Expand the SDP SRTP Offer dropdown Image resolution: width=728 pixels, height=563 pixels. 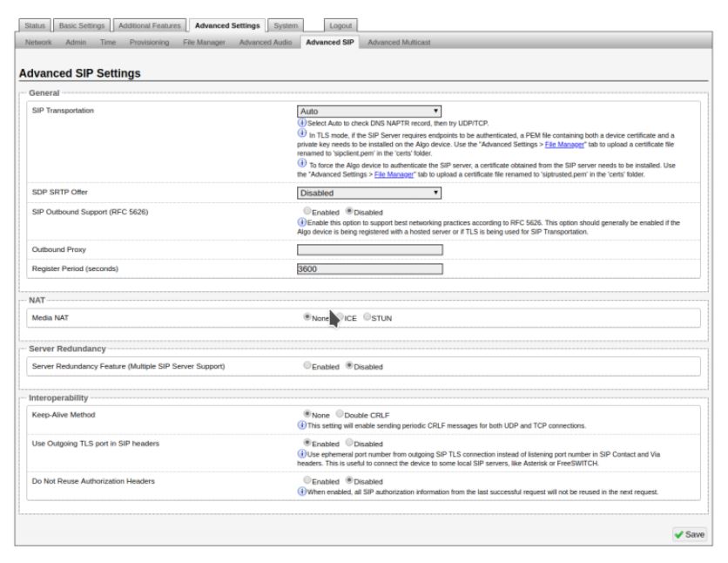370,193
